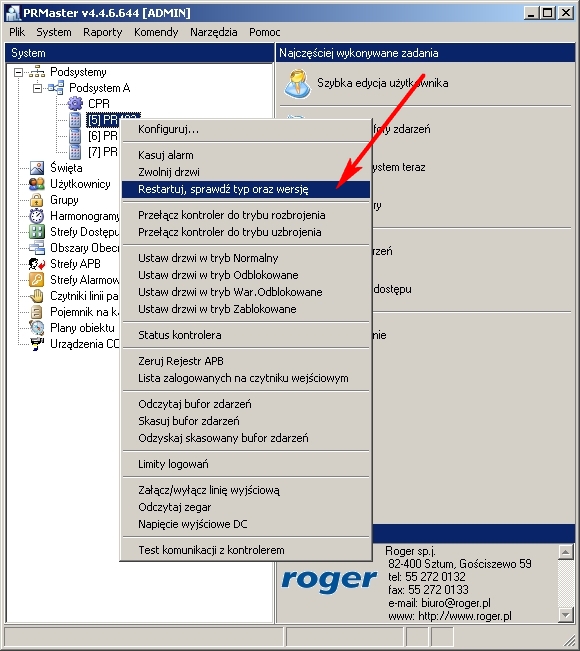
Task: Open the Pomoc menu
Action: tap(264, 32)
